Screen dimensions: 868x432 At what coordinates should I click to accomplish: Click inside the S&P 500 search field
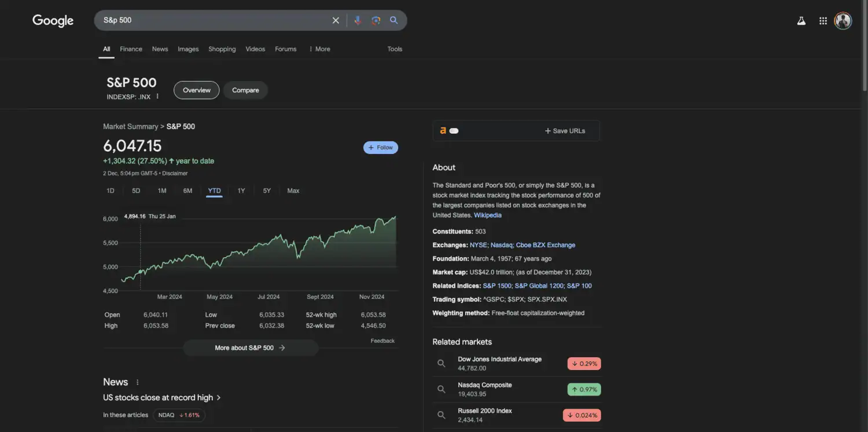214,20
